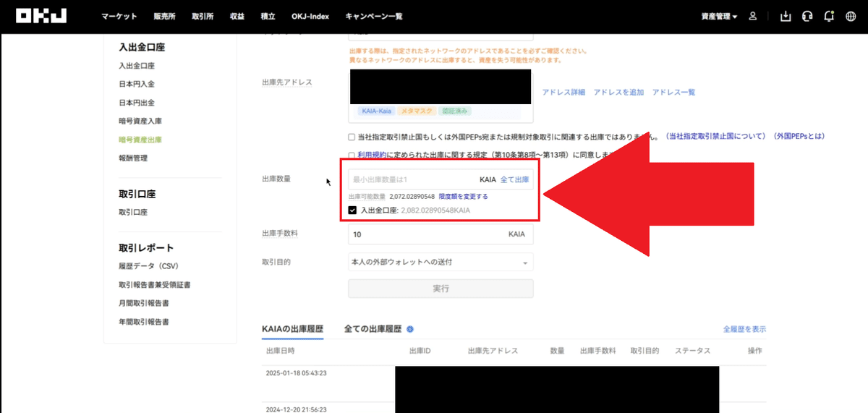
Task: Open 月間取引報告書 report
Action: [144, 303]
